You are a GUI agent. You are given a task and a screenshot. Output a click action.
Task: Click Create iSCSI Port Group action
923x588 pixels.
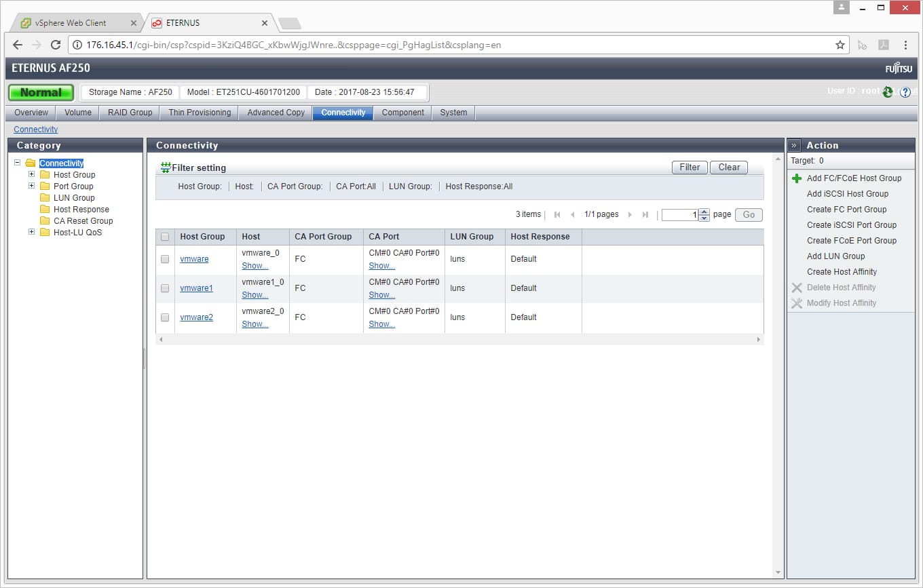(852, 225)
